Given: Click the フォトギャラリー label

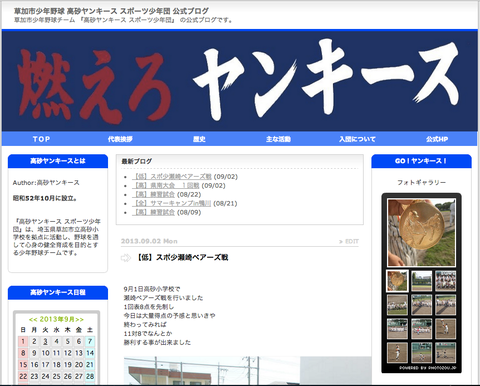Looking at the screenshot, I should 421,183.
